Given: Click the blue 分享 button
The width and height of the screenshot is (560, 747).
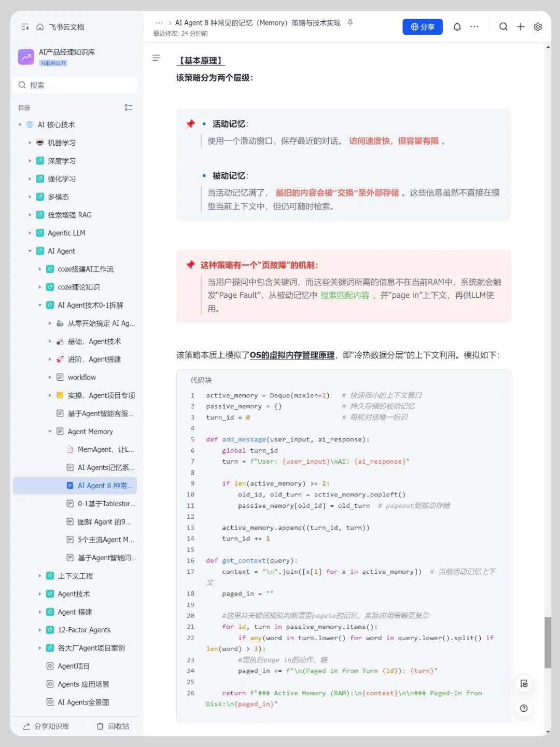Looking at the screenshot, I should pos(423,27).
